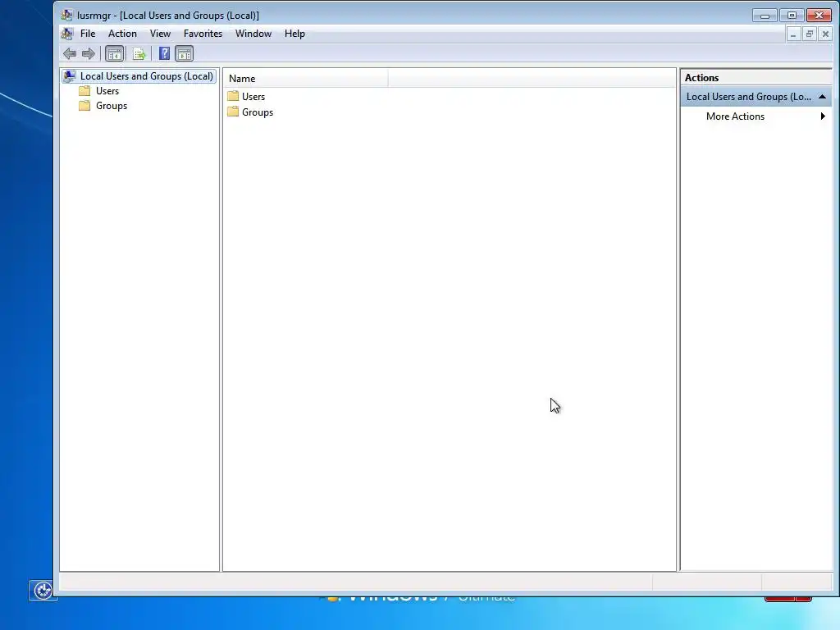Viewport: 840px width, 630px height.
Task: Toggle the Show/Hide Action Pane icon
Action: 185,53
